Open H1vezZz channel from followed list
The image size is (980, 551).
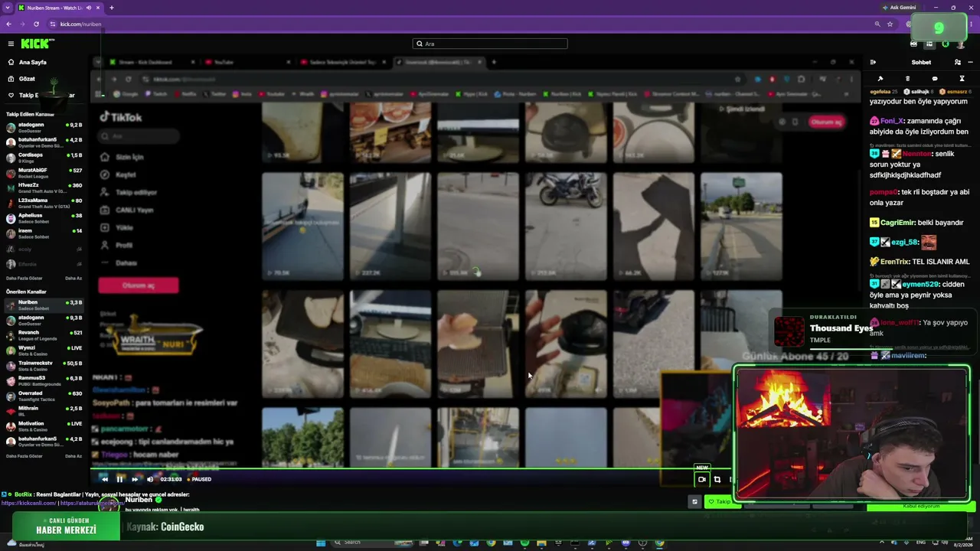click(44, 187)
